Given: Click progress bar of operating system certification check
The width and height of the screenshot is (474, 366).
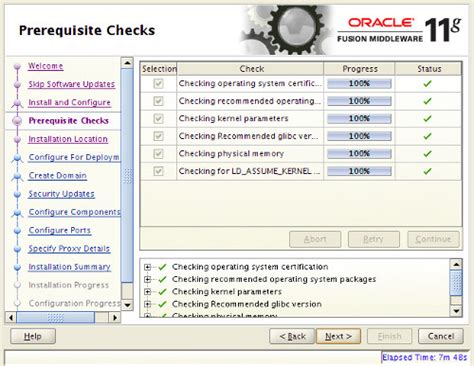Looking at the screenshot, I should coord(359,84).
